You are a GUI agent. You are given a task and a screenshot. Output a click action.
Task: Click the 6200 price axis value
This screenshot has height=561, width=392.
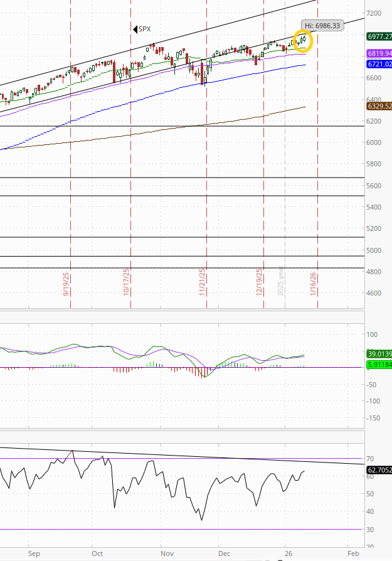[x=374, y=121]
